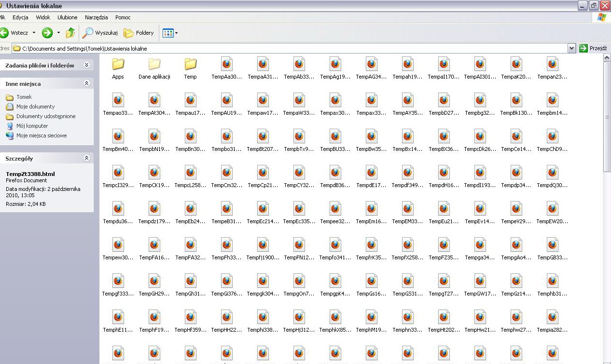Image resolution: width=611 pixels, height=364 pixels.
Task: Select the Temp folder icon
Action: click(x=190, y=64)
